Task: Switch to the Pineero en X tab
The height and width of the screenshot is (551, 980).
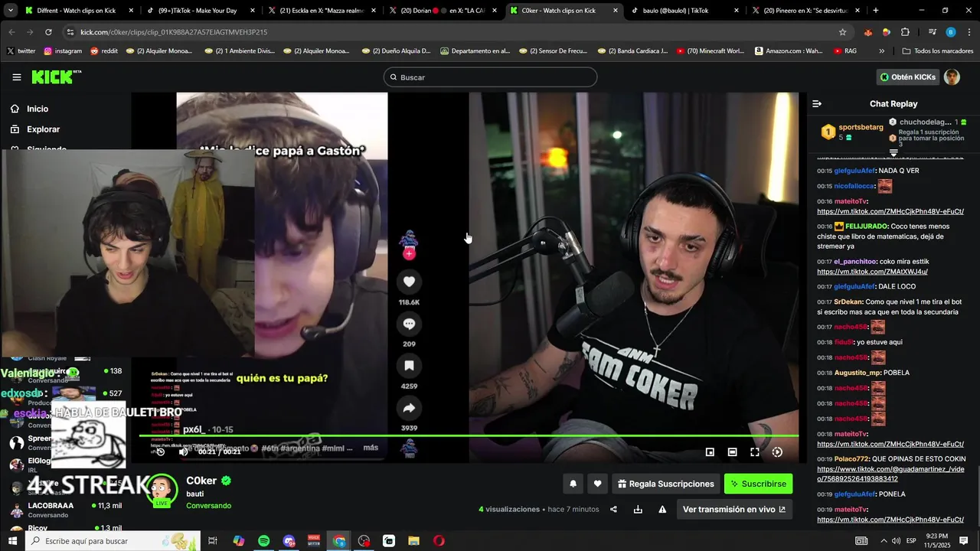Action: [806, 11]
